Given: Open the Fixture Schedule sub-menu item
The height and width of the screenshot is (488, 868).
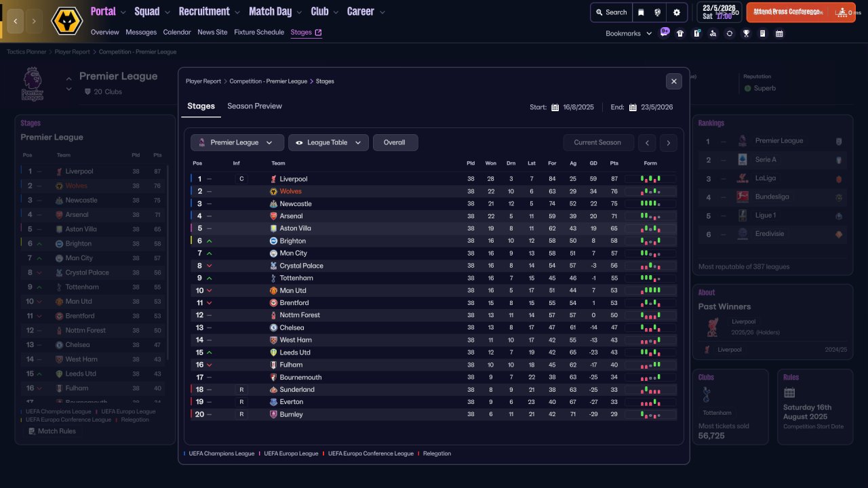Looking at the screenshot, I should 259,32.
